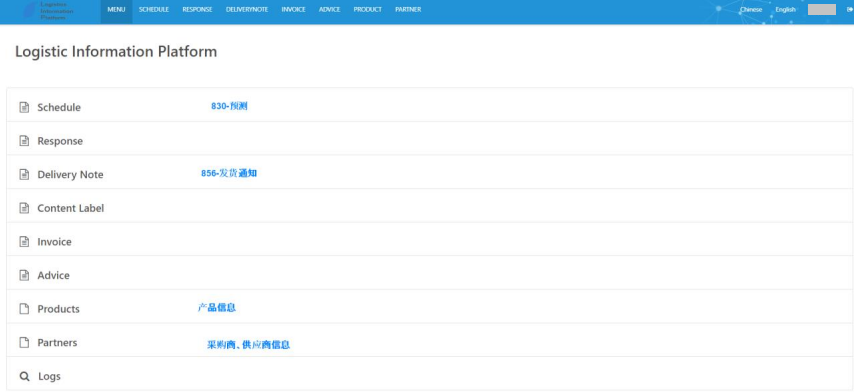Click the document icon beside Advice

pos(24,275)
